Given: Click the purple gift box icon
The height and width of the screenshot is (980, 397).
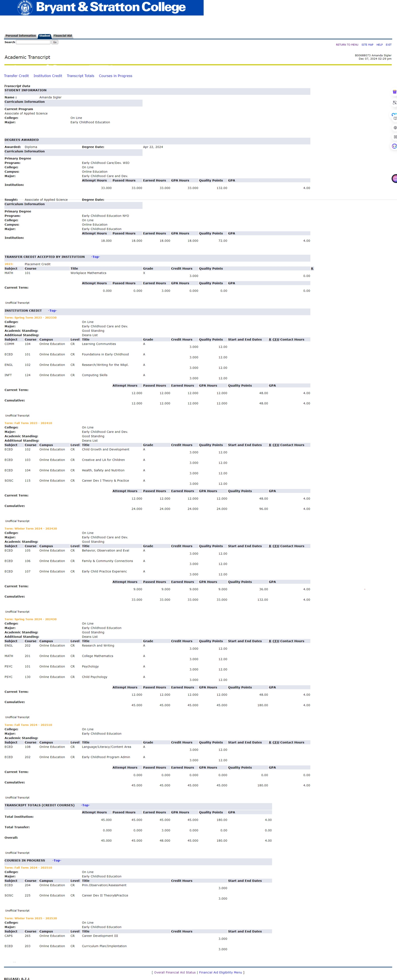Looking at the screenshot, I should pyautogui.click(x=394, y=92).
